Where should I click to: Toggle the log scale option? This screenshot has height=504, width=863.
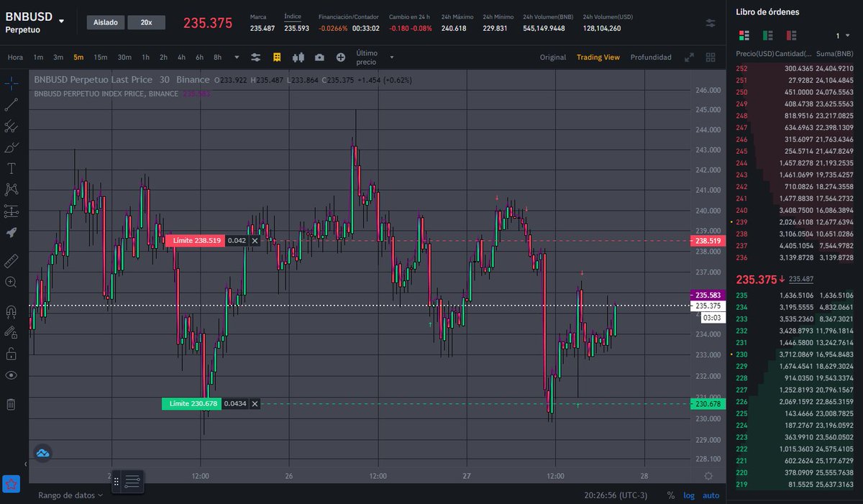click(x=689, y=495)
